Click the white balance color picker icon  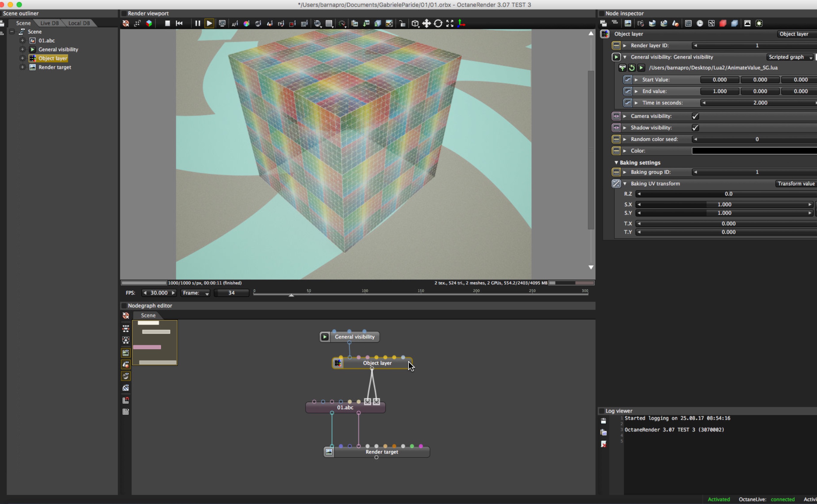point(246,24)
